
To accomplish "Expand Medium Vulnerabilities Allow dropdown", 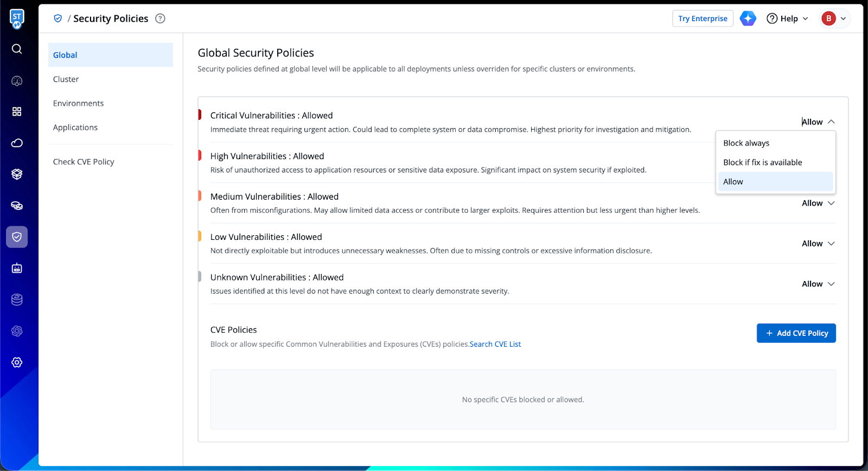I will point(818,203).
